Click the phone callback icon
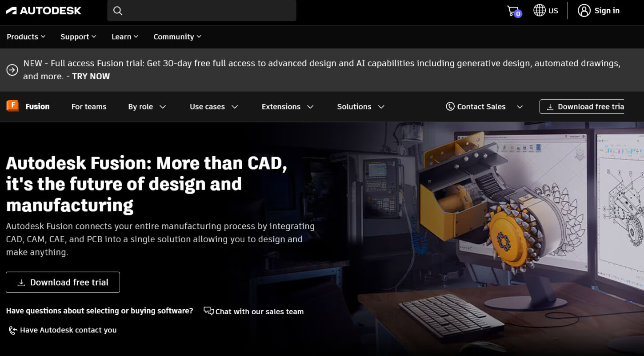 tap(13, 330)
